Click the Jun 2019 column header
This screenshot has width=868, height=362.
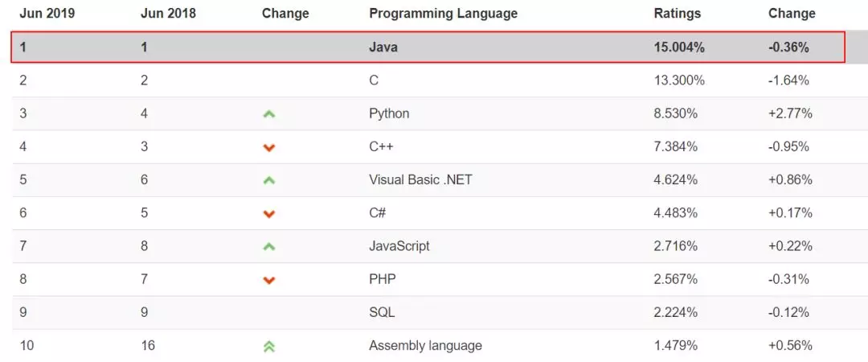tap(47, 14)
